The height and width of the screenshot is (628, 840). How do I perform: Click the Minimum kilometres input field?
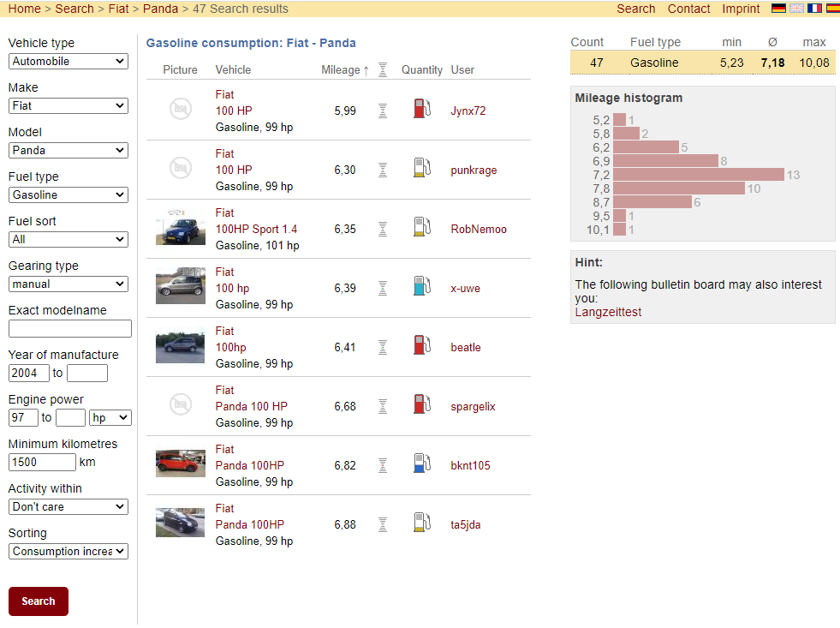tap(42, 462)
